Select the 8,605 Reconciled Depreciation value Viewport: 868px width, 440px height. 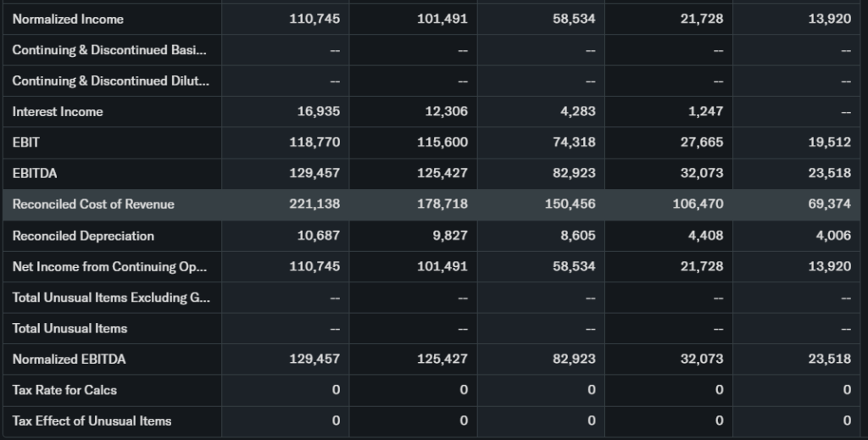[578, 236]
